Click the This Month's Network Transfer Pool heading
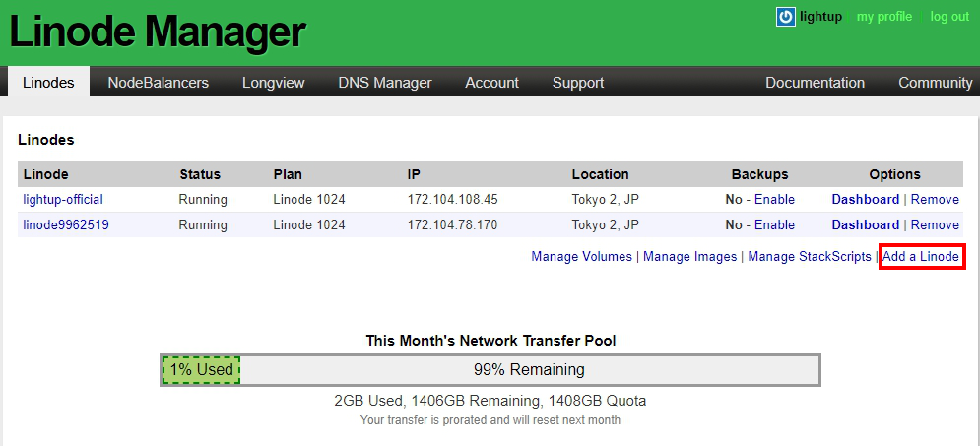Screen dimensions: 980x446 pyautogui.click(x=490, y=341)
